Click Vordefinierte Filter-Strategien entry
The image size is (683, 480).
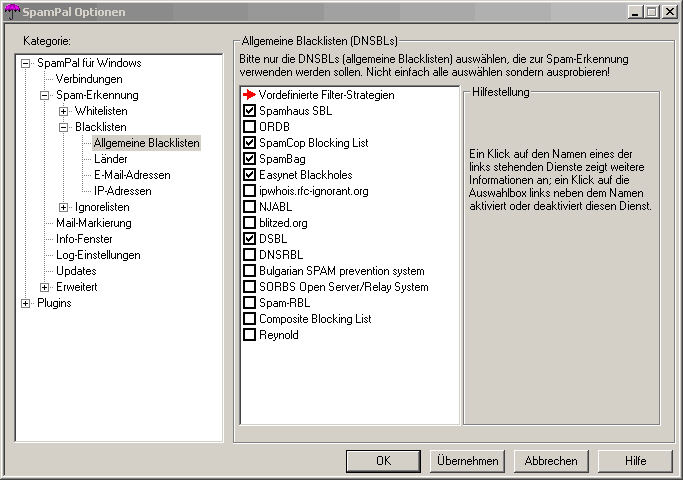coord(326,95)
